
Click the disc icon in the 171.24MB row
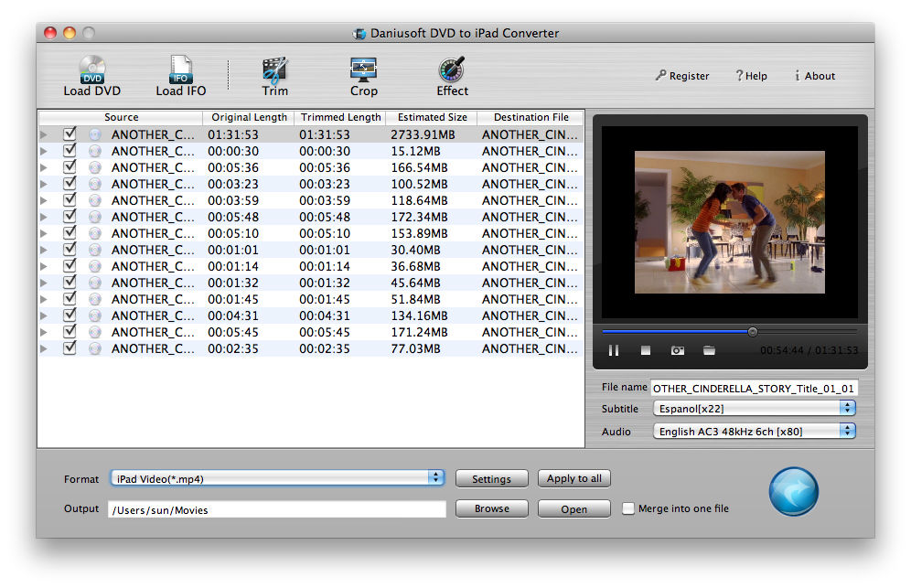point(95,332)
